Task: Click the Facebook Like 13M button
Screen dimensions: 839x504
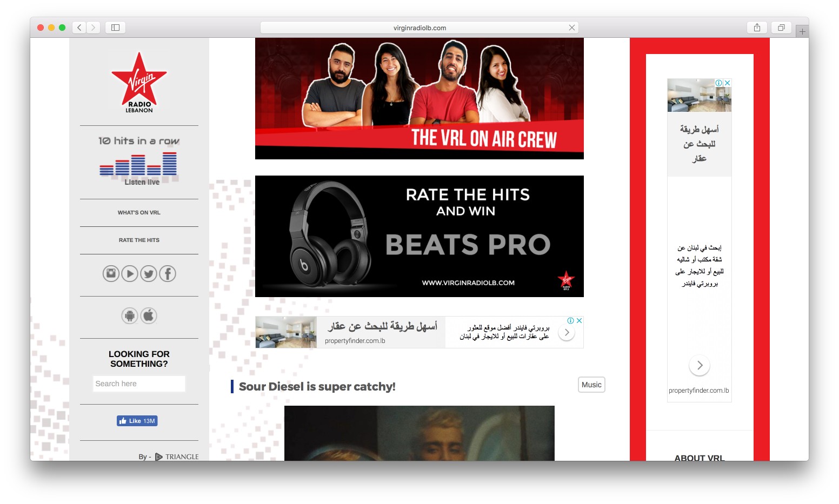Action: (137, 421)
